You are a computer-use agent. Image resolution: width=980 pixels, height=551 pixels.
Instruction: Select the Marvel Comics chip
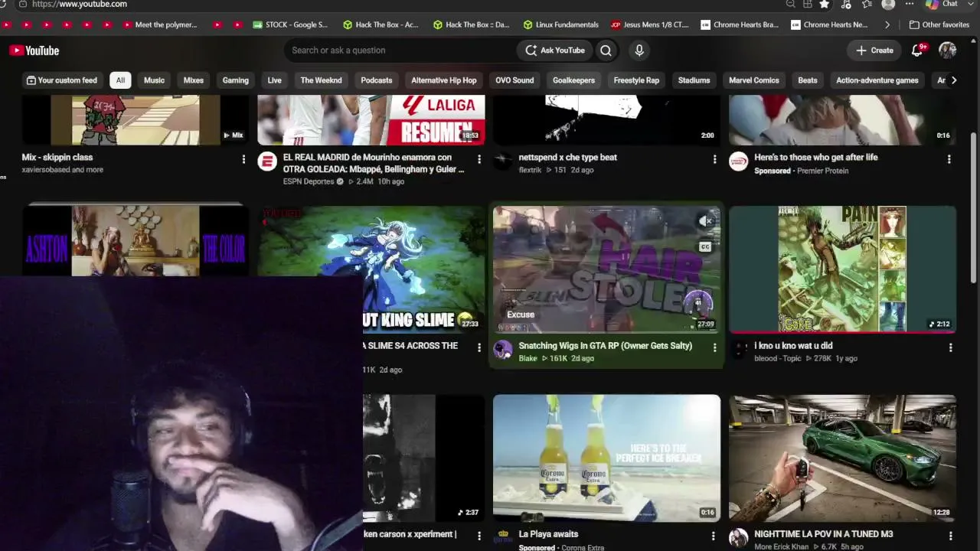click(x=754, y=80)
